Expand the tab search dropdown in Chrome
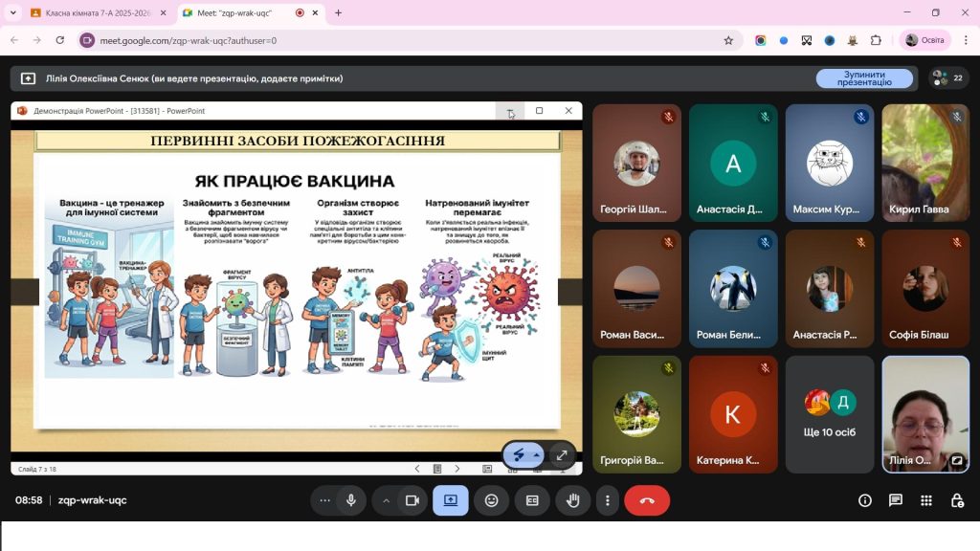The height and width of the screenshot is (551, 980). tap(13, 13)
